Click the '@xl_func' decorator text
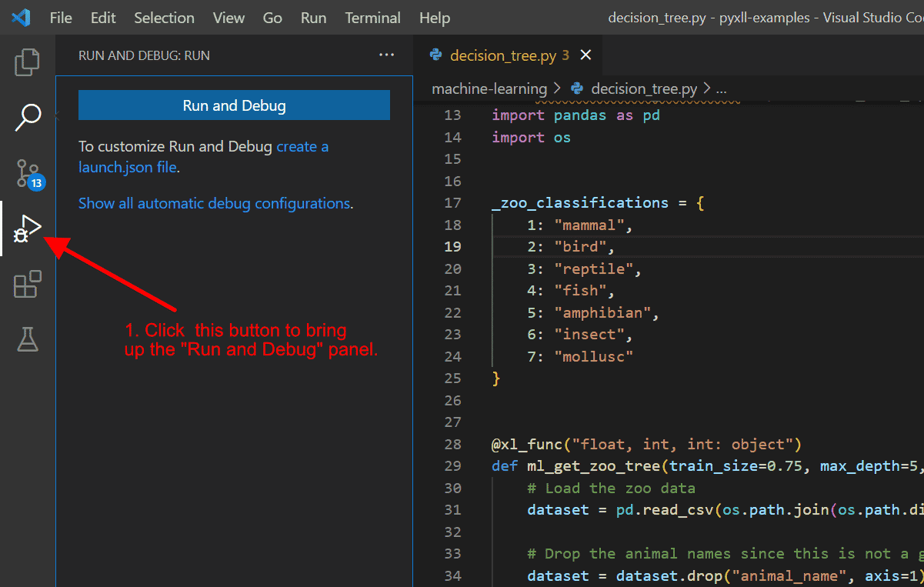 [527, 445]
